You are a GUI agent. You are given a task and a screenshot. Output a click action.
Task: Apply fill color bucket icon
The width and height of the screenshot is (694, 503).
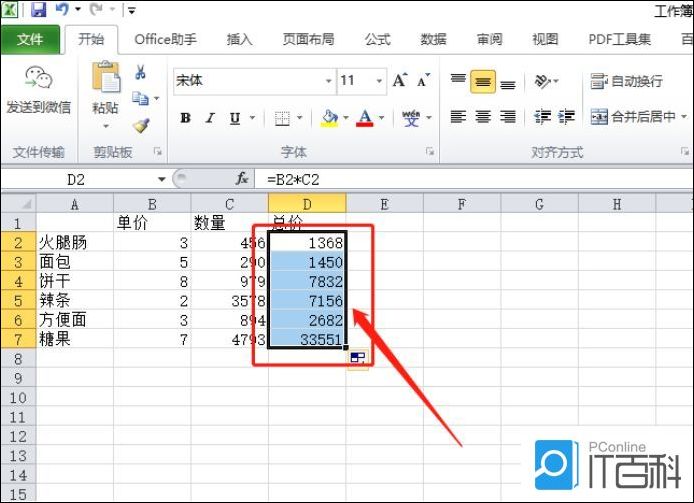click(330, 118)
